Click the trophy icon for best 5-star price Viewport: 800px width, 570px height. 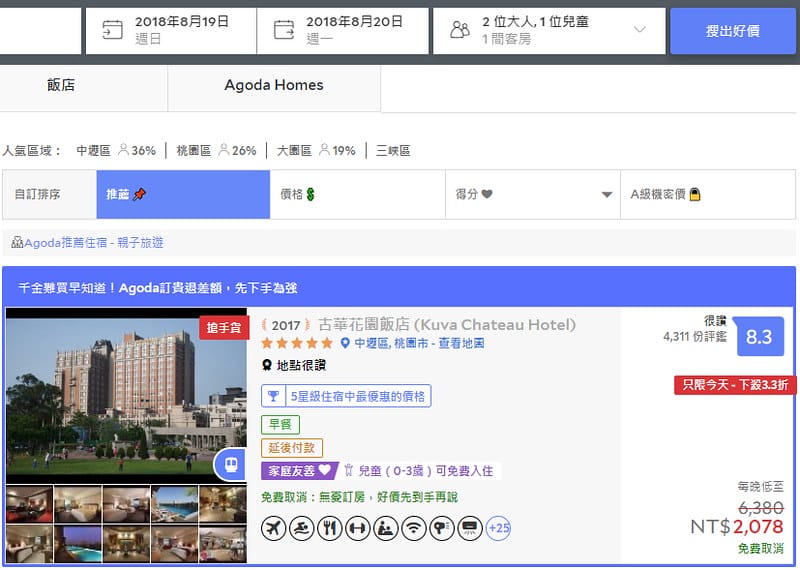coord(273,396)
